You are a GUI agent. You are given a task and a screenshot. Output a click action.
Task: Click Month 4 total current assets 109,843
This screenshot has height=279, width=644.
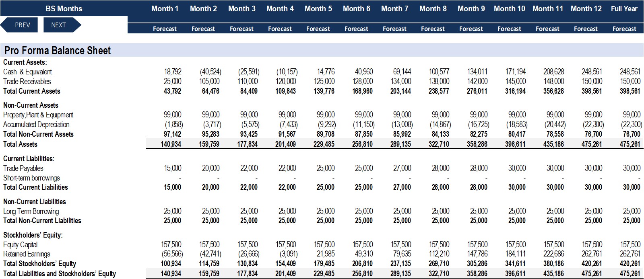(x=286, y=91)
